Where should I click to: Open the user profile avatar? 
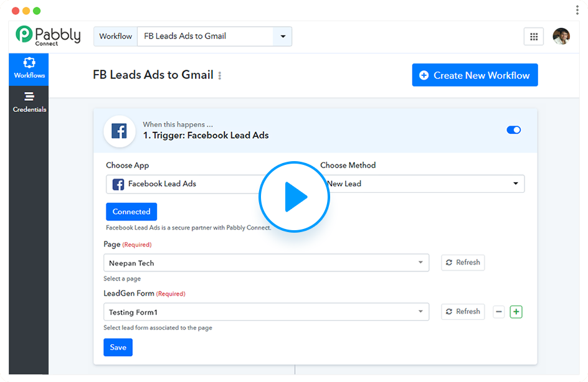(x=561, y=36)
